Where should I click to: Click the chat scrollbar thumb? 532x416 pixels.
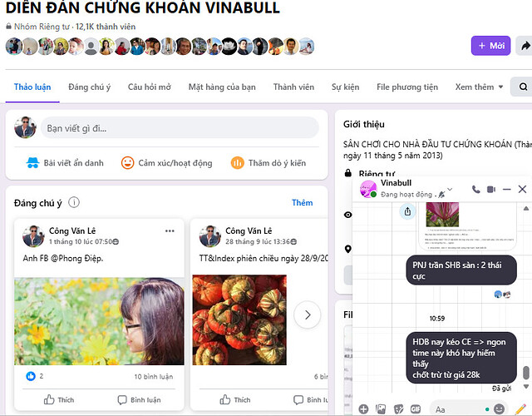coord(526,373)
